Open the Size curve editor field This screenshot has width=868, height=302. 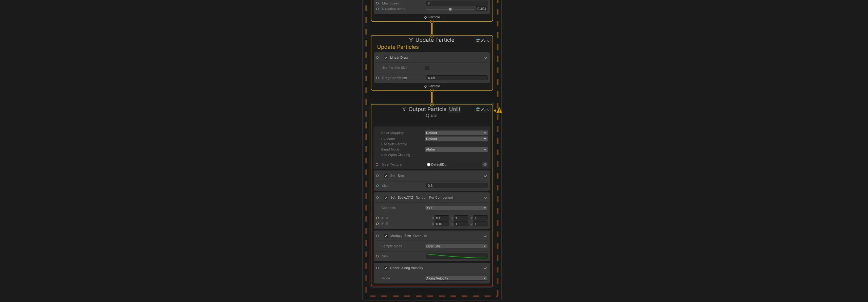457,256
